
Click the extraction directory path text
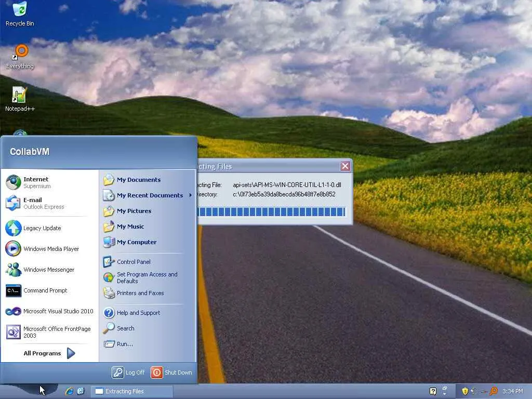(x=284, y=194)
